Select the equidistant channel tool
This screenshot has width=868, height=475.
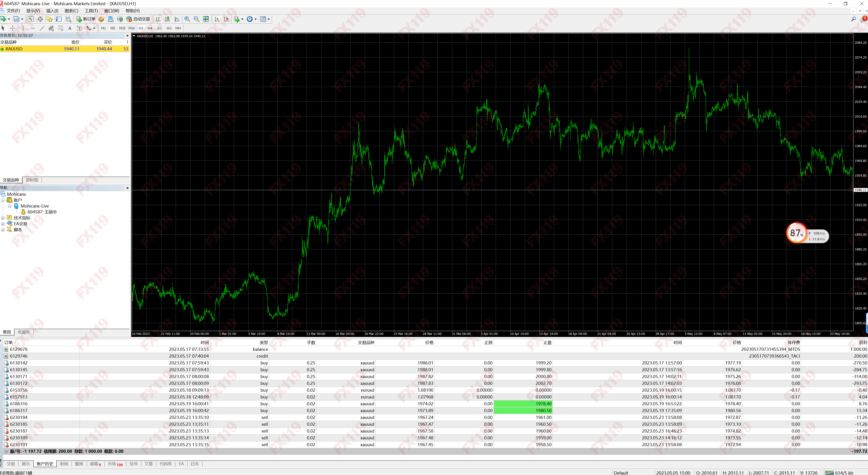click(x=51, y=28)
